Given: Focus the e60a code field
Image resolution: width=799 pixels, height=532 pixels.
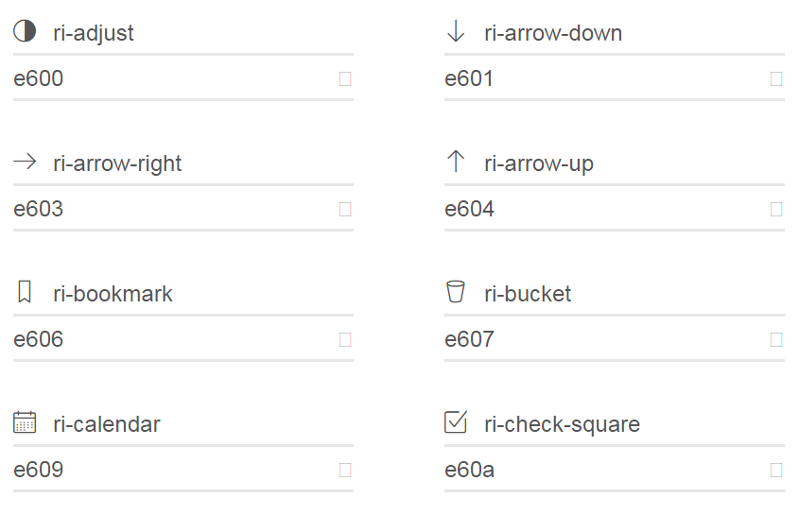Looking at the screenshot, I should pos(601,470).
